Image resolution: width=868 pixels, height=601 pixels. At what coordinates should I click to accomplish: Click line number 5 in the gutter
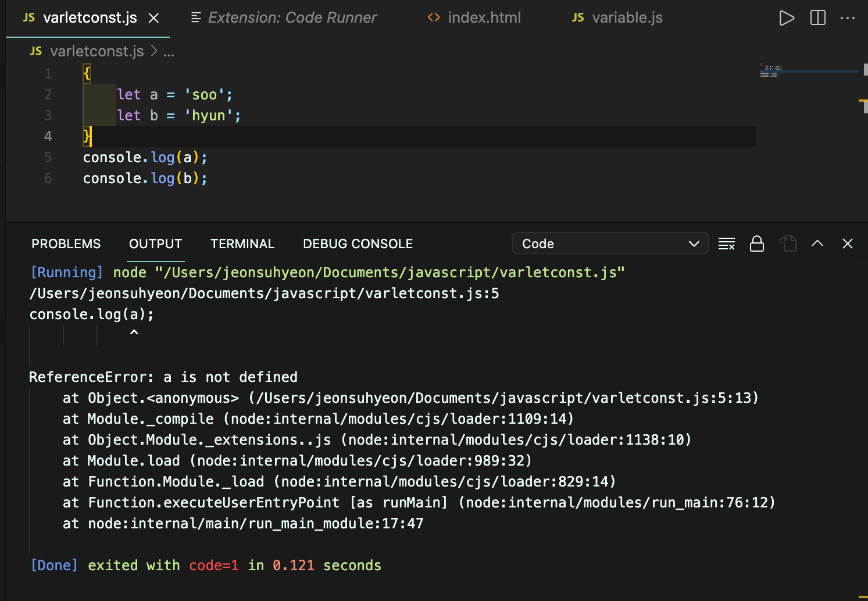[48, 158]
